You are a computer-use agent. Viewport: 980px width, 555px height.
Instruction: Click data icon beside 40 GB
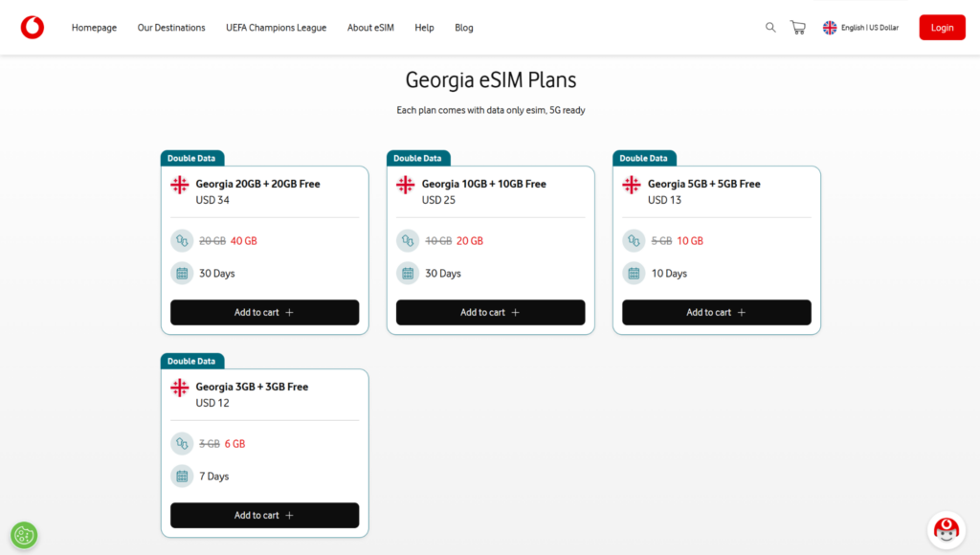[x=182, y=240]
